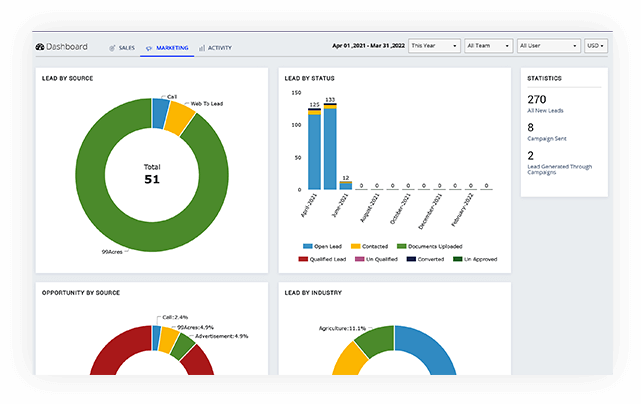Click the bar labeled 133
The image size is (641, 404).
point(330,146)
